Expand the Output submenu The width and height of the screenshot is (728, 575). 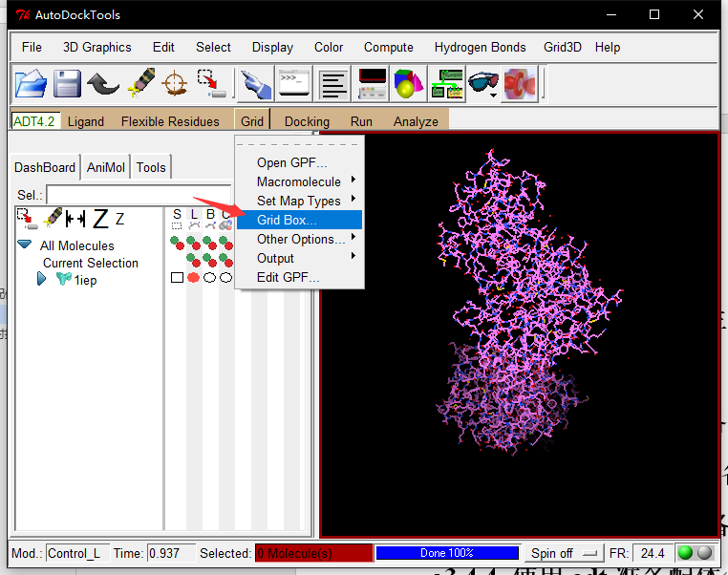coord(299,258)
